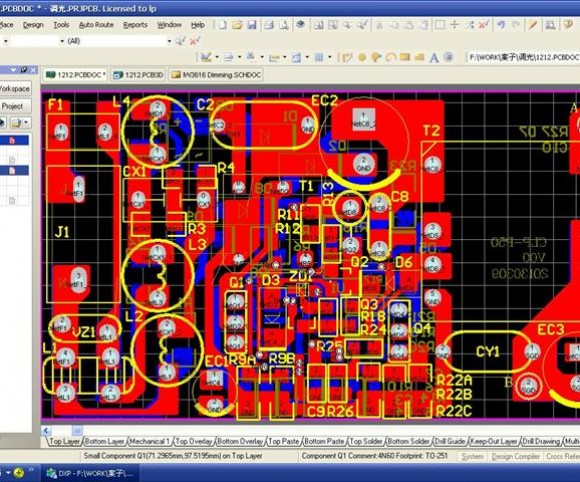Open print preview icon
The width and height of the screenshot is (580, 482).
pyautogui.click(x=284, y=25)
